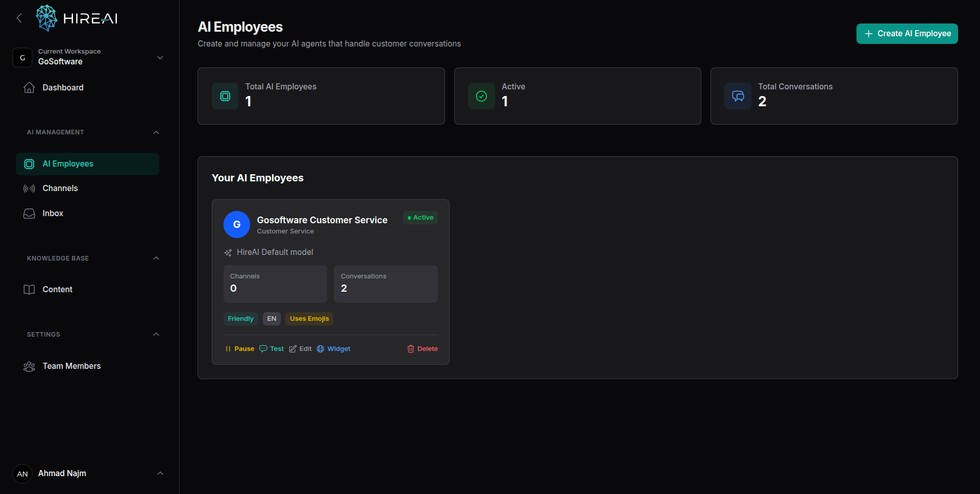Click the Inbox tray icon
980x494 pixels.
tap(29, 214)
